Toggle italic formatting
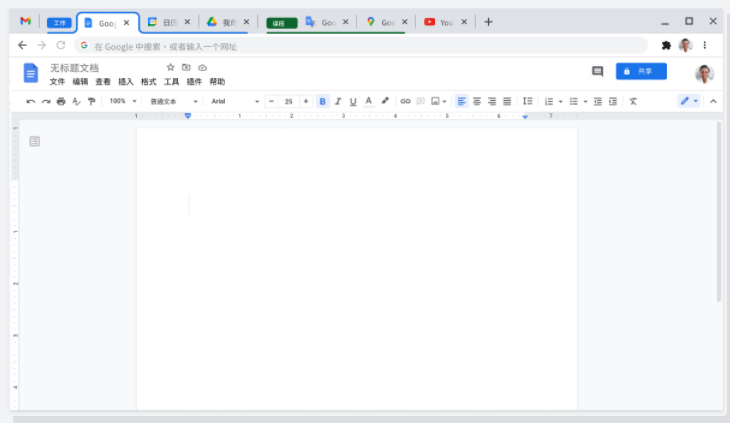 point(338,101)
